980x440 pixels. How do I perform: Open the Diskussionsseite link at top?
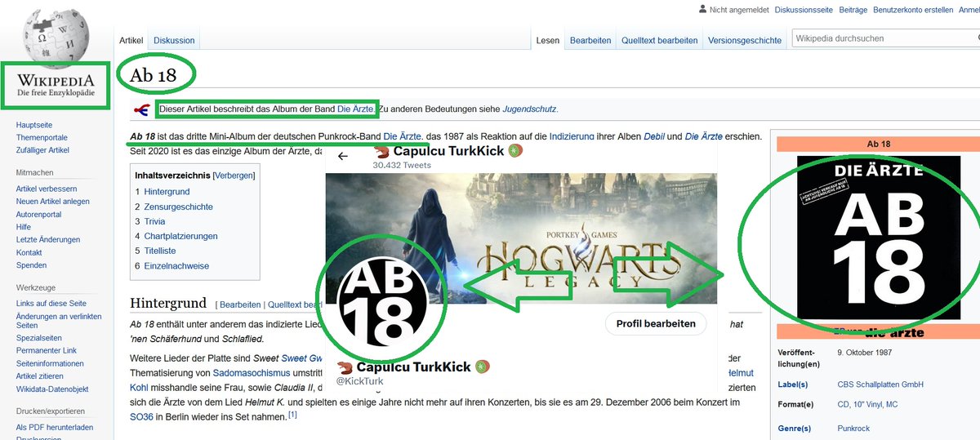(804, 10)
